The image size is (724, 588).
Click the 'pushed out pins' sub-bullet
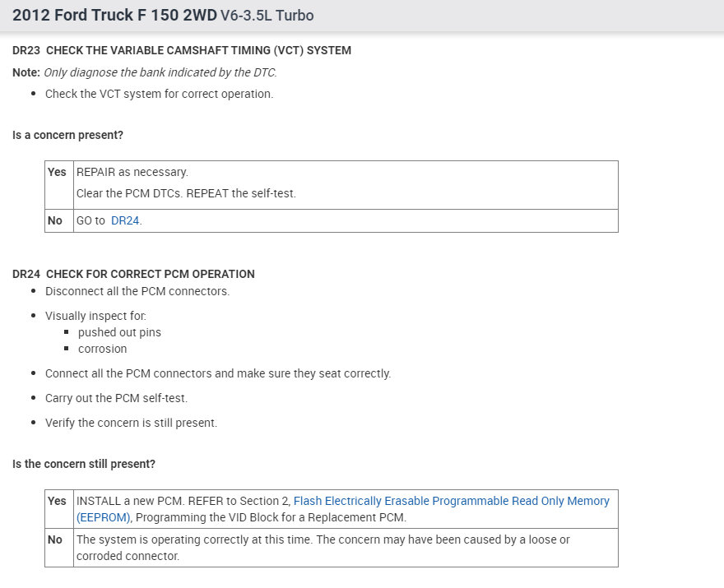click(119, 332)
